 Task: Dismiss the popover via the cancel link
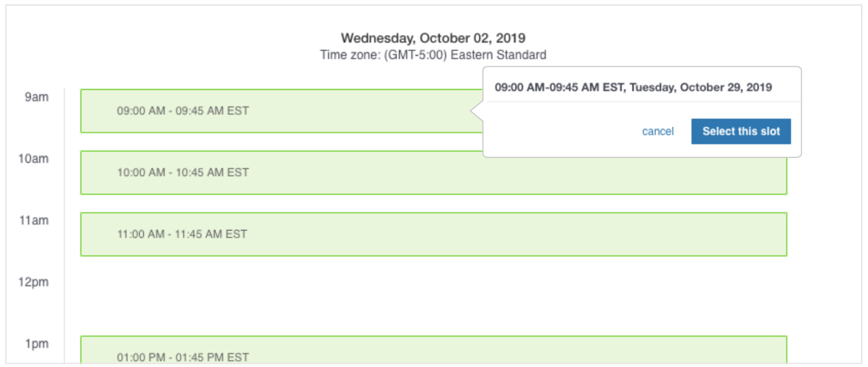point(658,131)
